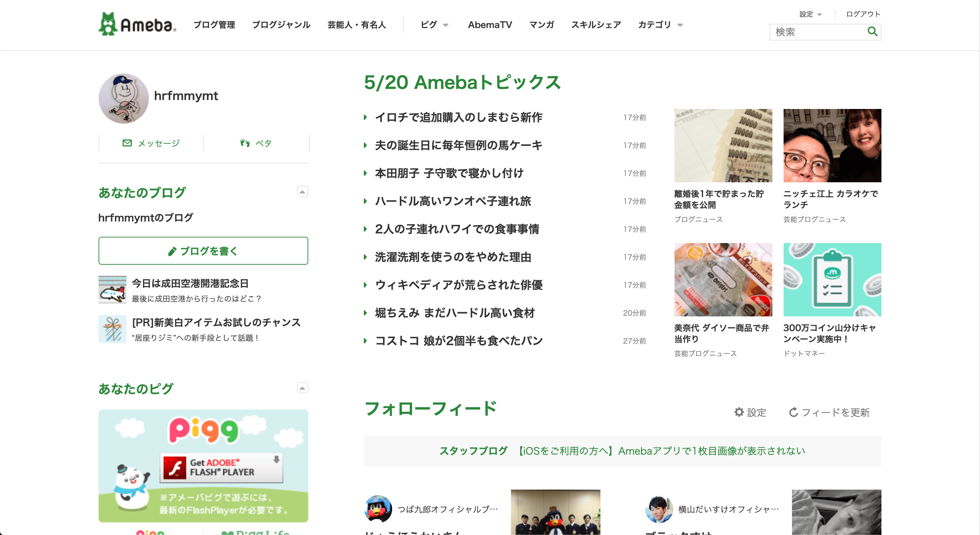This screenshot has height=535, width=980.
Task: Open the しまむら新作 topic article
Action: [x=459, y=117]
